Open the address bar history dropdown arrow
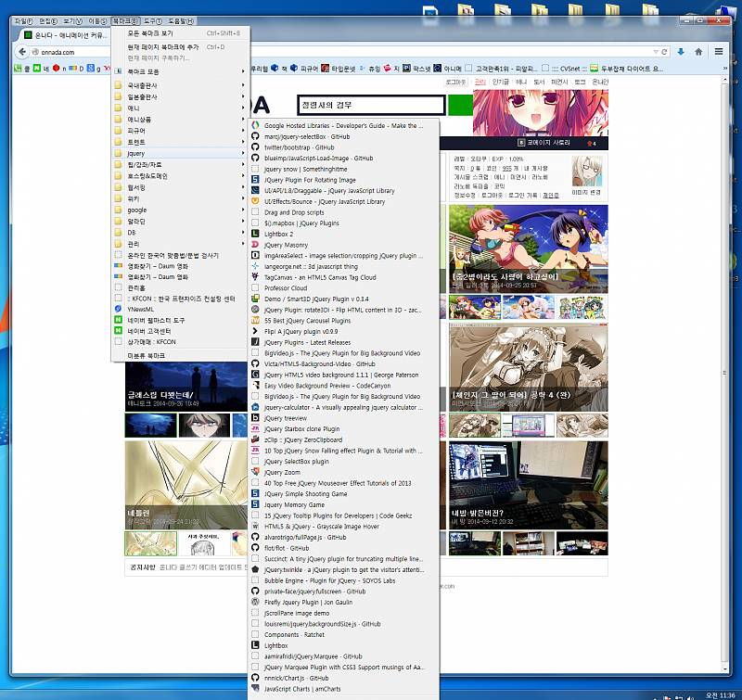Viewport: 742px width, 700px height. (654, 52)
